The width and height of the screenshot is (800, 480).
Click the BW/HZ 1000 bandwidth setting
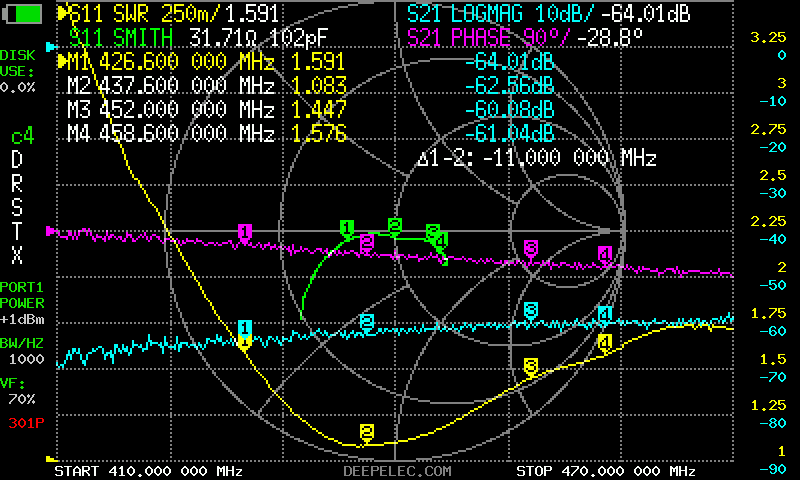click(x=22, y=351)
